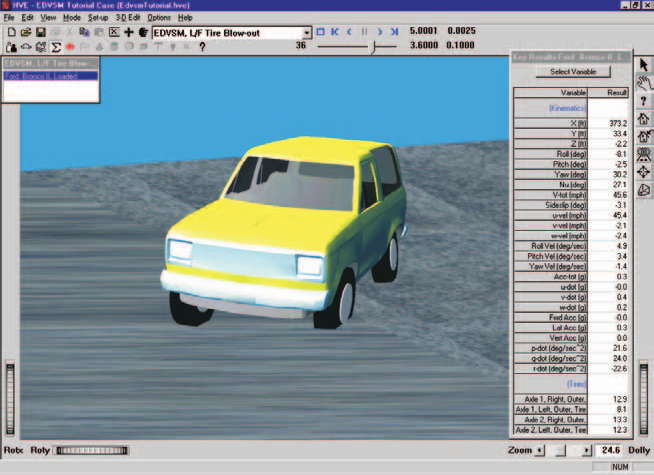Open the View menu
The height and width of the screenshot is (475, 654).
point(48,18)
